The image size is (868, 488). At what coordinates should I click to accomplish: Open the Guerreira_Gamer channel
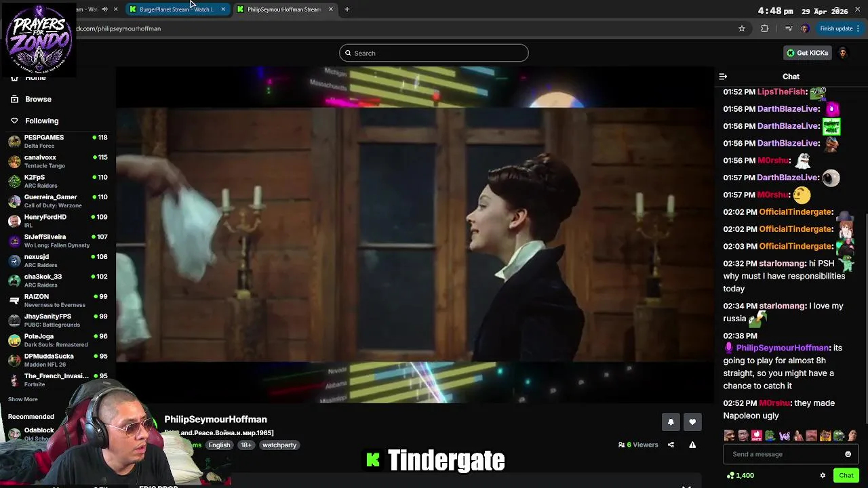click(58, 201)
